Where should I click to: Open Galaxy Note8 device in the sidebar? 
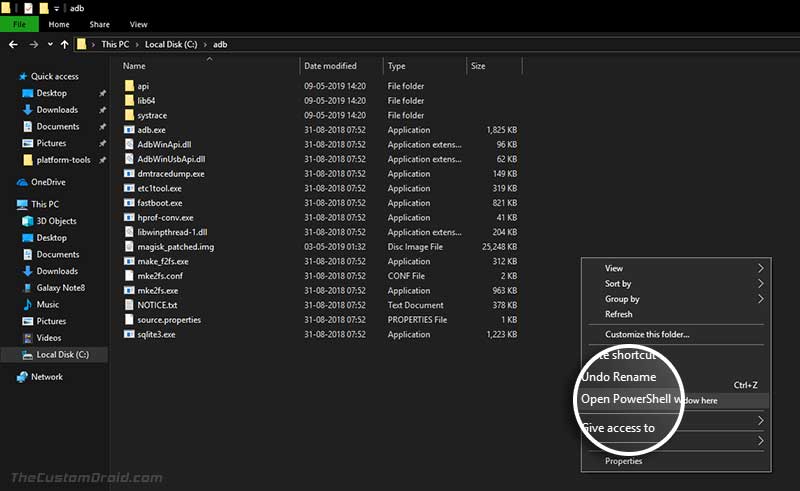[60, 288]
